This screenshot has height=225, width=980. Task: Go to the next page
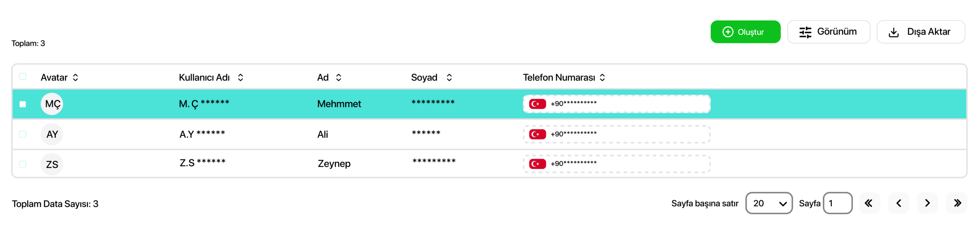tap(927, 203)
